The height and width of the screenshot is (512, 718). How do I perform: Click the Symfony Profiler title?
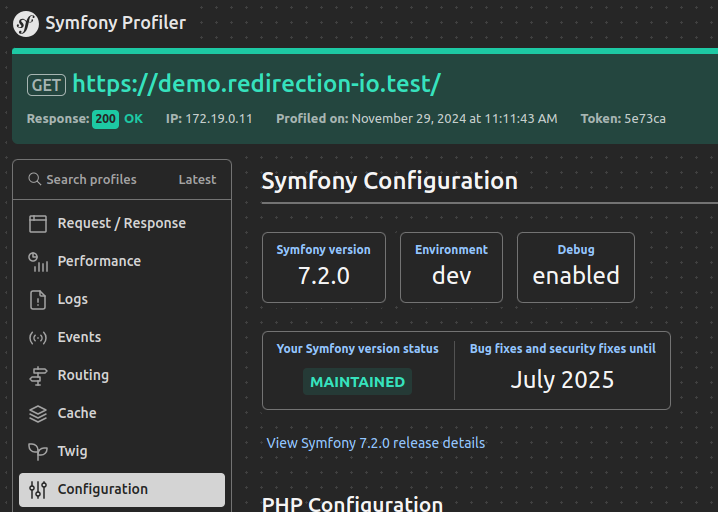(x=115, y=23)
